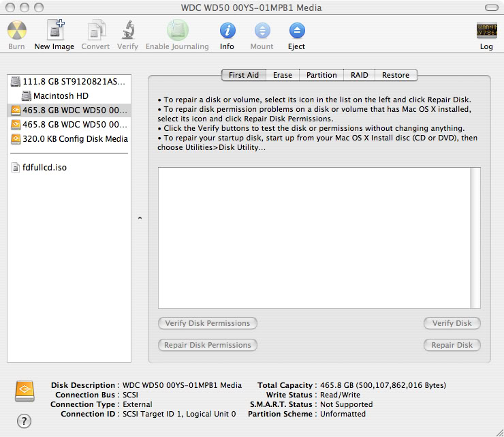Select the fdfullcd.iso disk image
The image size is (504, 437).
point(69,167)
